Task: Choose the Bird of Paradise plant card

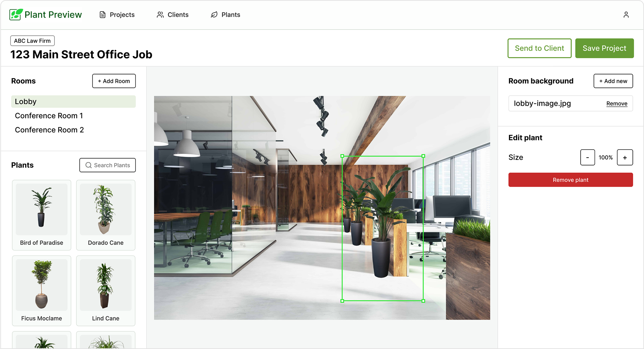Action: pos(41,215)
